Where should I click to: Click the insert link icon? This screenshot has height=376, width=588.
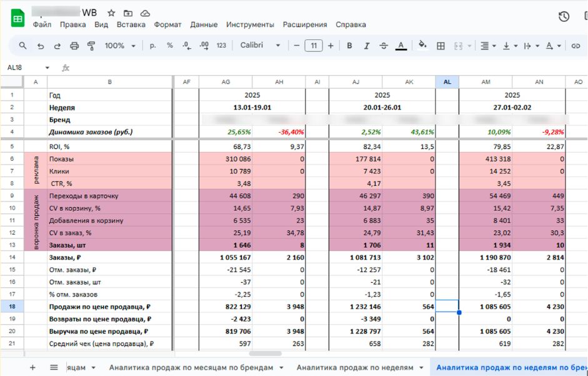click(576, 46)
